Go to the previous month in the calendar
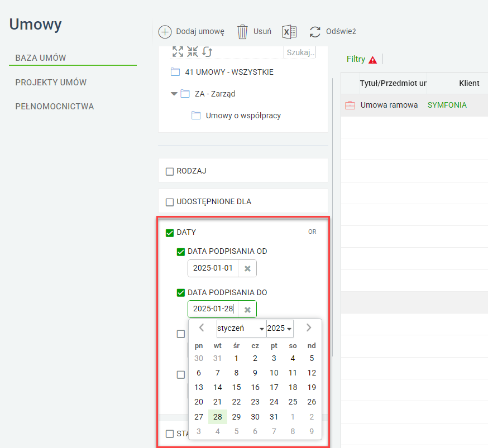488x448 pixels. tap(202, 327)
